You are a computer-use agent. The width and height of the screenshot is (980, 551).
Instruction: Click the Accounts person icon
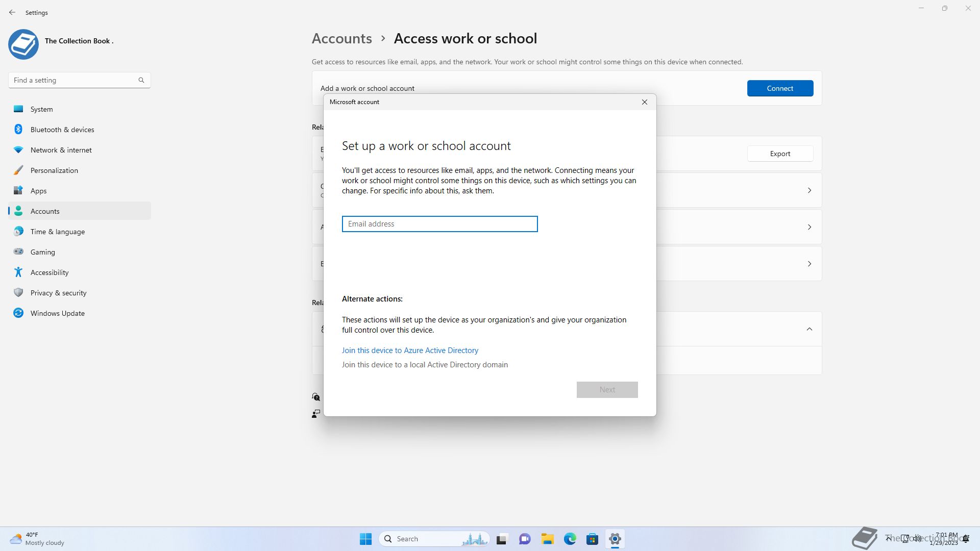point(18,211)
